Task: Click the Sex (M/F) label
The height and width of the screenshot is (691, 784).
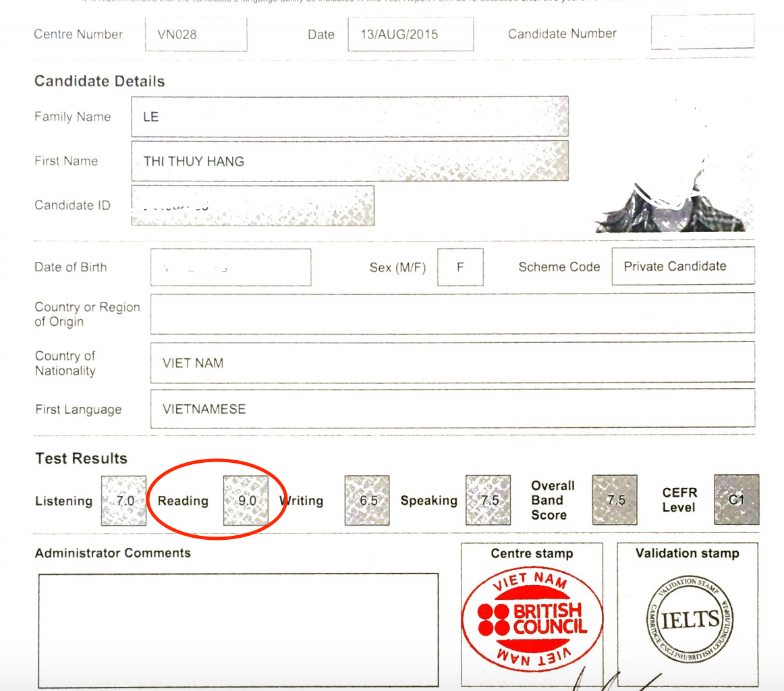Action: (x=397, y=267)
